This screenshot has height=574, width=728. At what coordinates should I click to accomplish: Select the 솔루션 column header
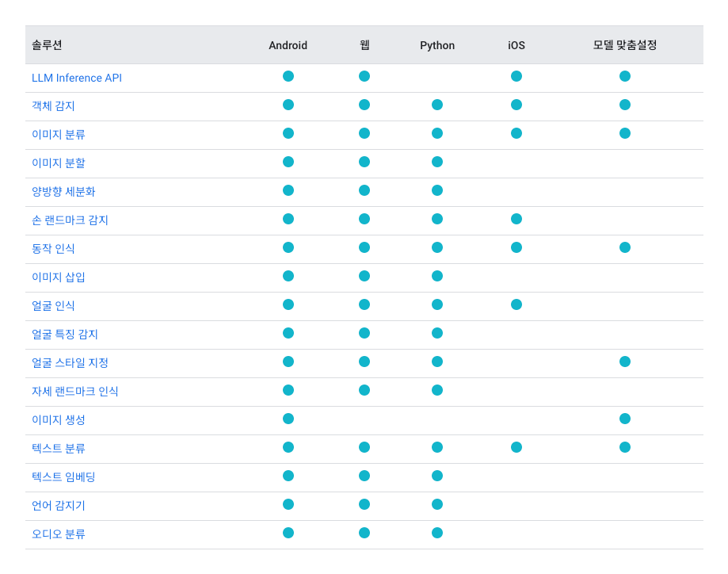coord(46,45)
